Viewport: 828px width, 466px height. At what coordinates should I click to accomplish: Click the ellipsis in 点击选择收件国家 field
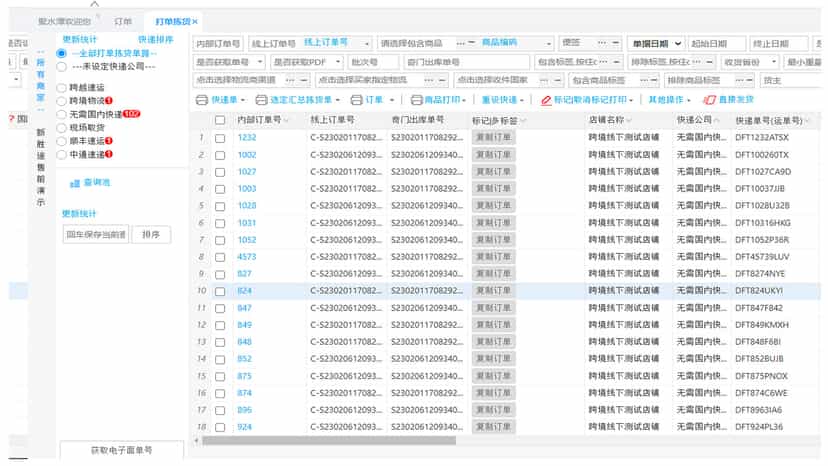click(x=544, y=80)
